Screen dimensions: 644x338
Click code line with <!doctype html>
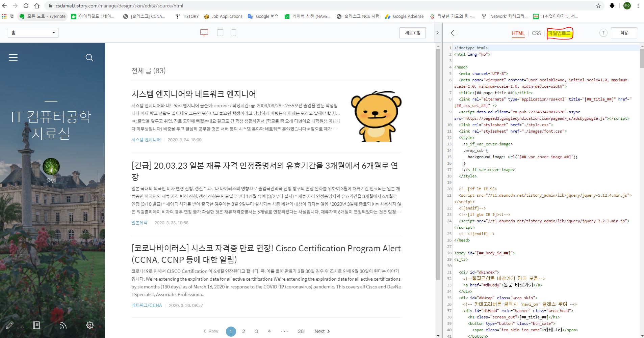(x=471, y=48)
